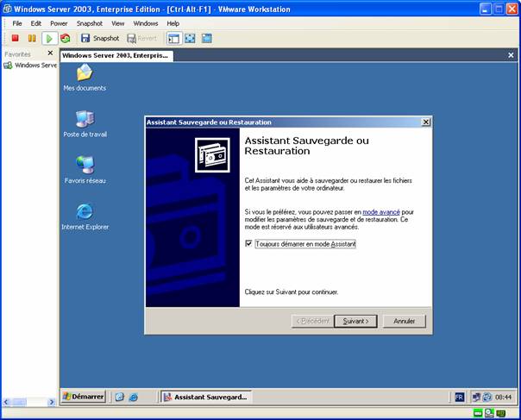Click the updates tray icon beside the clock
521x420 pixels.
coord(487,397)
